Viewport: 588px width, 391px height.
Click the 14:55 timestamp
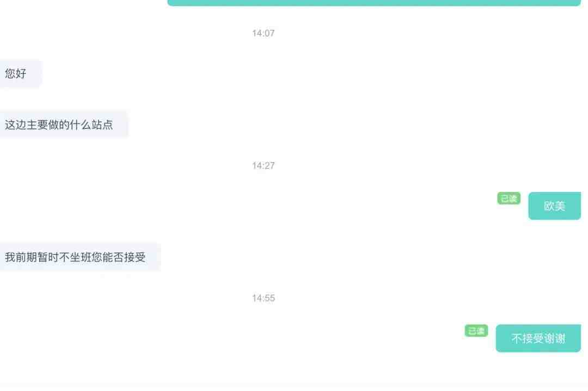coord(264,298)
